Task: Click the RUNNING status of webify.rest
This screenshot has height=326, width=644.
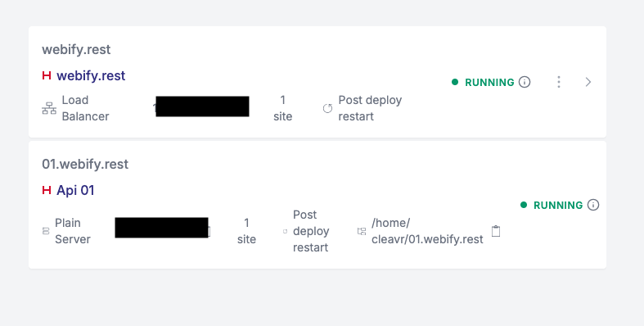Action: click(489, 82)
